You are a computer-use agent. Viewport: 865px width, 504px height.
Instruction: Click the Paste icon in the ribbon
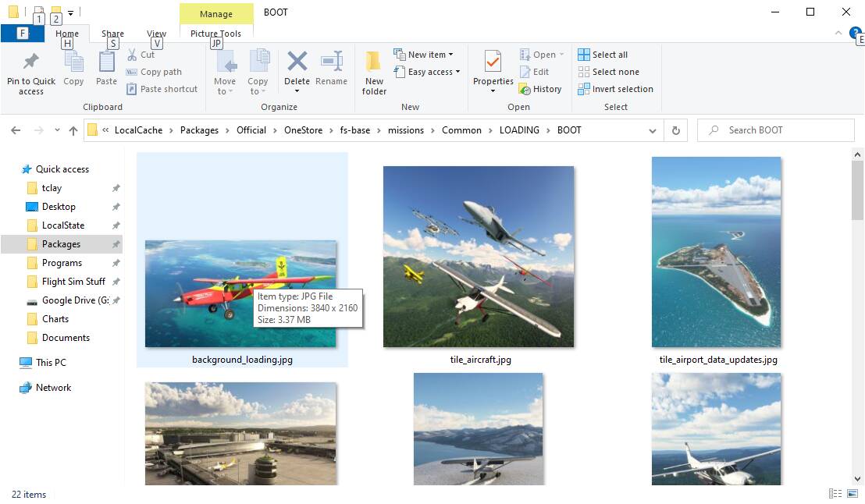[x=107, y=62]
